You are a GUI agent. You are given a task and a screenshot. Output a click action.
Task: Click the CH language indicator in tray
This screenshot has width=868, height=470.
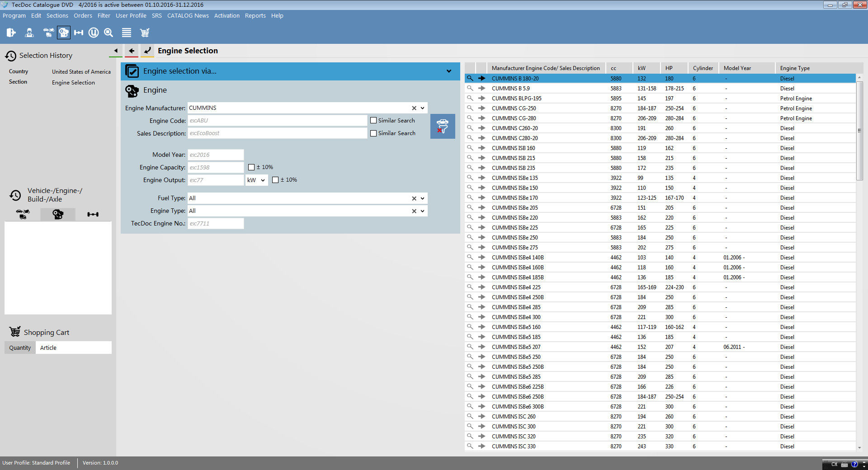[x=834, y=464]
